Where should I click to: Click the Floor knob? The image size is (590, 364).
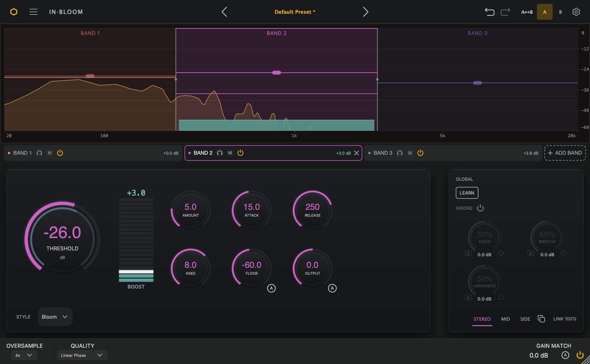point(252,268)
